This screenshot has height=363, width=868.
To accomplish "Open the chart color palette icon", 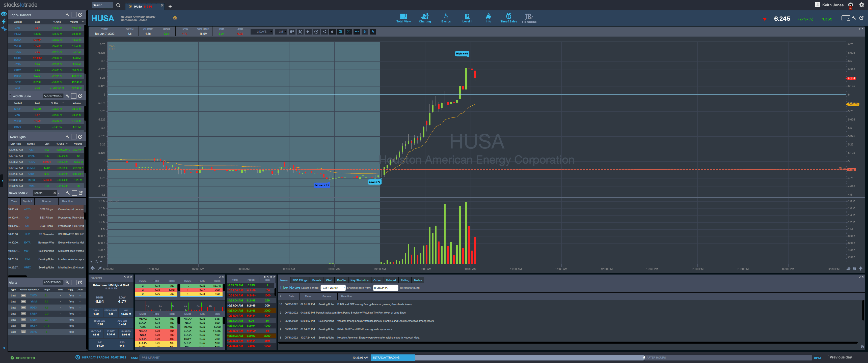I will (x=292, y=32).
